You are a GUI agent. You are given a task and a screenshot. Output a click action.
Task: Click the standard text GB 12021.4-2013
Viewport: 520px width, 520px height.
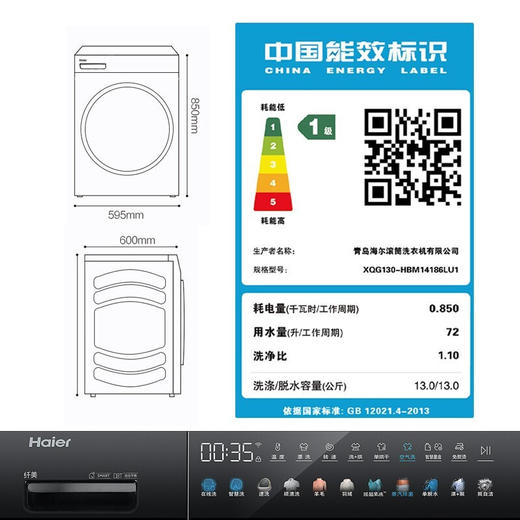[388, 411]
